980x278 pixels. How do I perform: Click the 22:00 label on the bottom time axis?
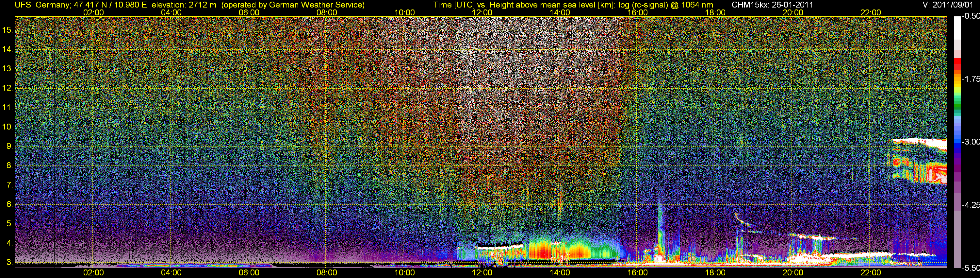[x=871, y=273]
